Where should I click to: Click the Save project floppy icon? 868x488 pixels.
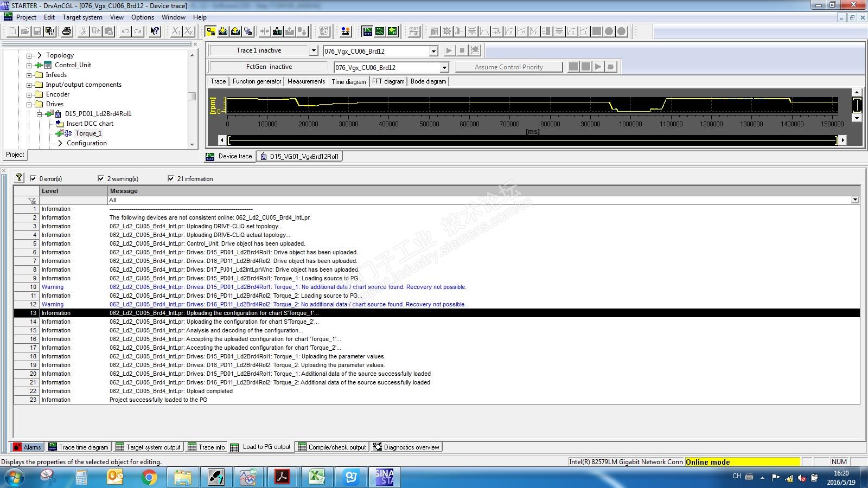(x=37, y=31)
